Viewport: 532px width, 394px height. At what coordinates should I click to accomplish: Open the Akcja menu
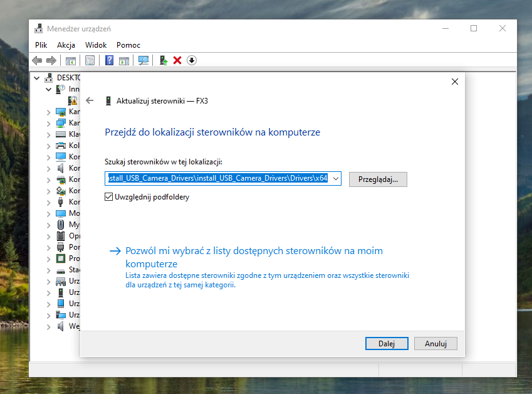click(66, 45)
